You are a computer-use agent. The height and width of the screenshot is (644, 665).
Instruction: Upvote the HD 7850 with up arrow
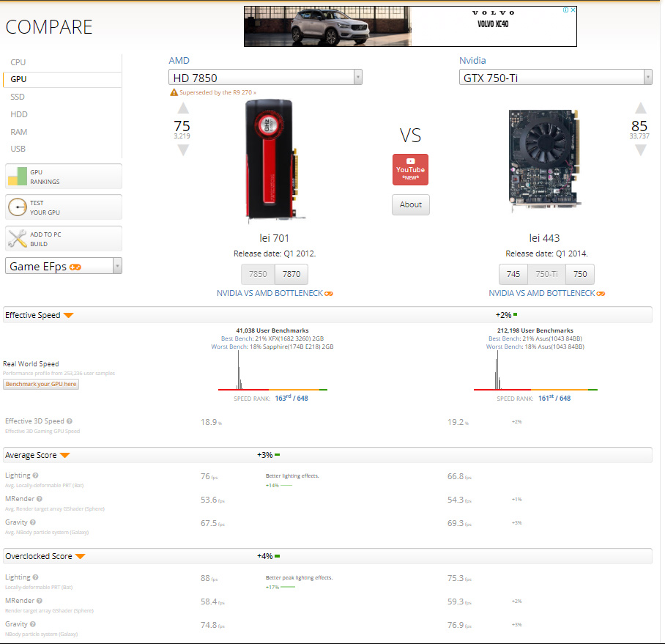coord(183,108)
